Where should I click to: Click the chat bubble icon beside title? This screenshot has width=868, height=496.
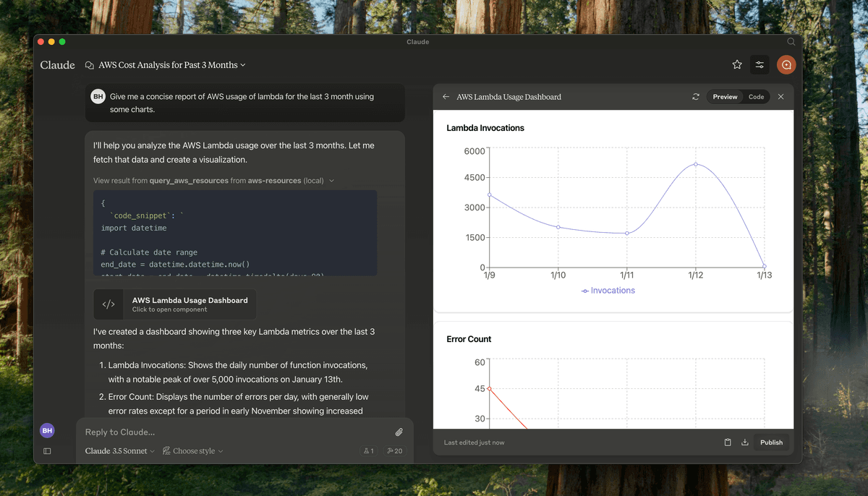point(90,65)
